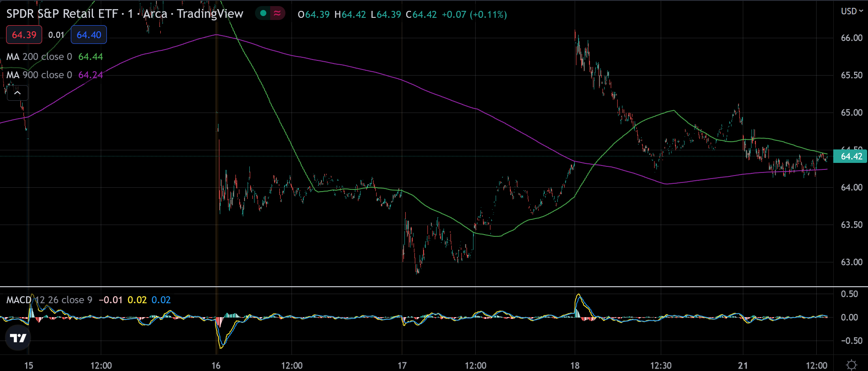Click the close value C64.42
868x371 pixels.
click(421, 14)
